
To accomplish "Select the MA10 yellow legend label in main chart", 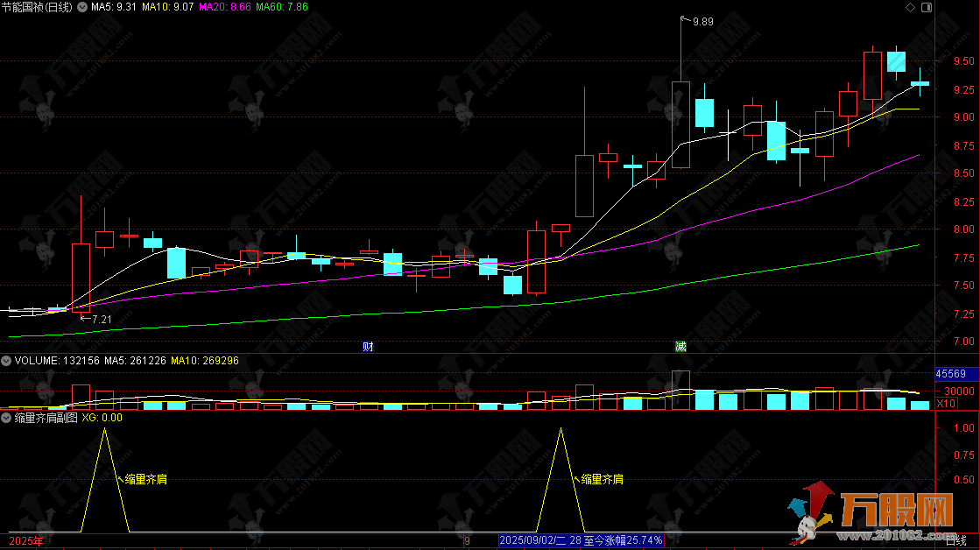I will click(166, 7).
